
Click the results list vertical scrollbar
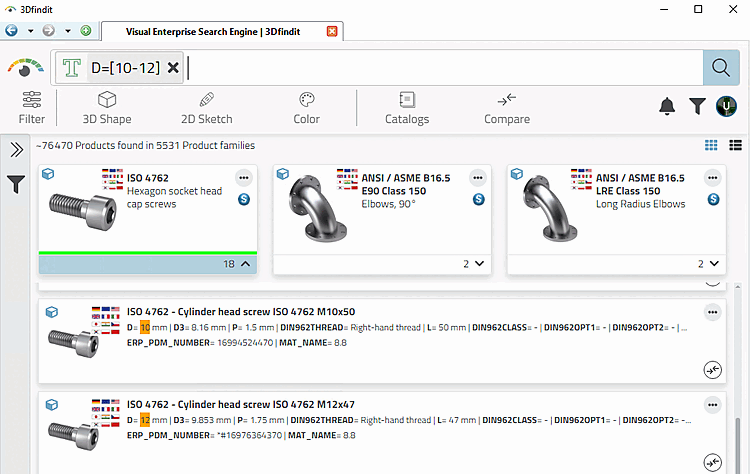pyautogui.click(x=738, y=445)
